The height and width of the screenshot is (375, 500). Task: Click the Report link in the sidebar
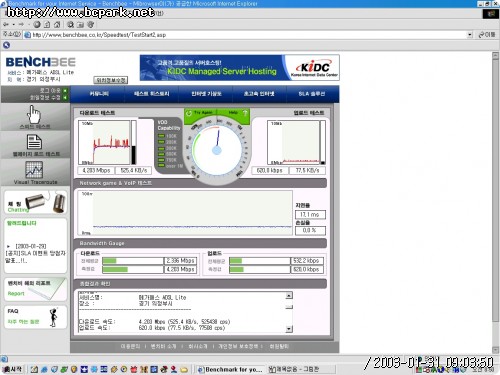tap(16, 294)
